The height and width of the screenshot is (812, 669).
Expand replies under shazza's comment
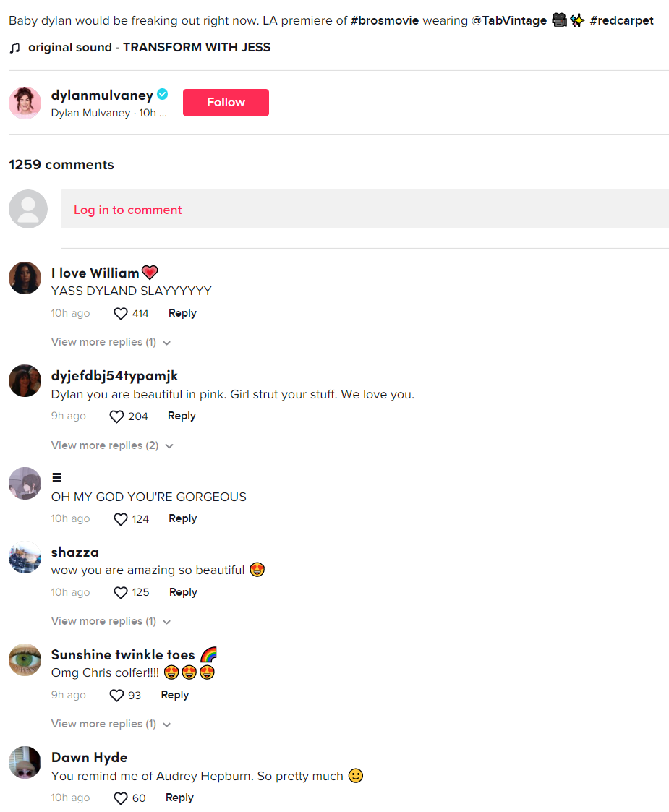tap(111, 621)
